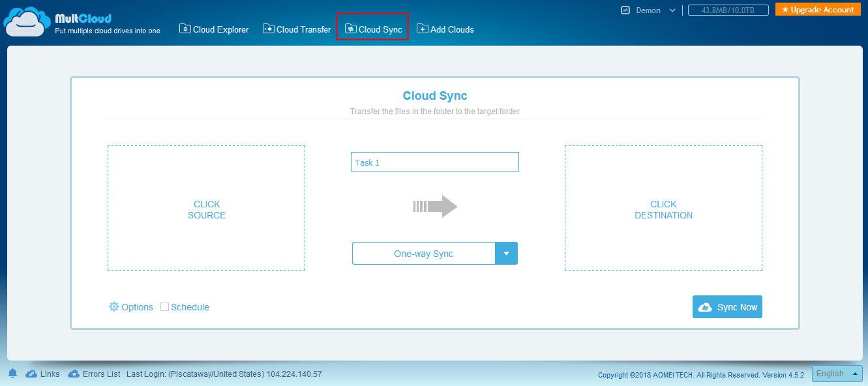Click the MultCloud cloud logo
Image resolution: width=868 pixels, height=386 pixels.
point(27,21)
